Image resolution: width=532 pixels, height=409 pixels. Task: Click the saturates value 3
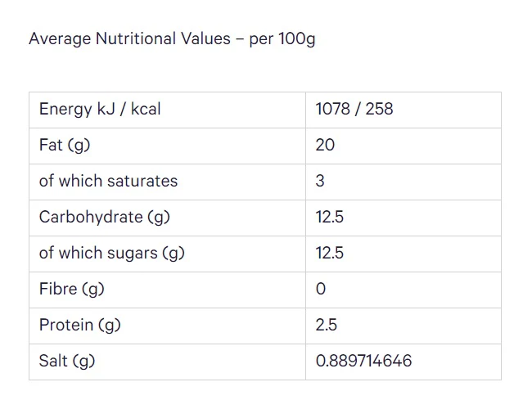320,181
